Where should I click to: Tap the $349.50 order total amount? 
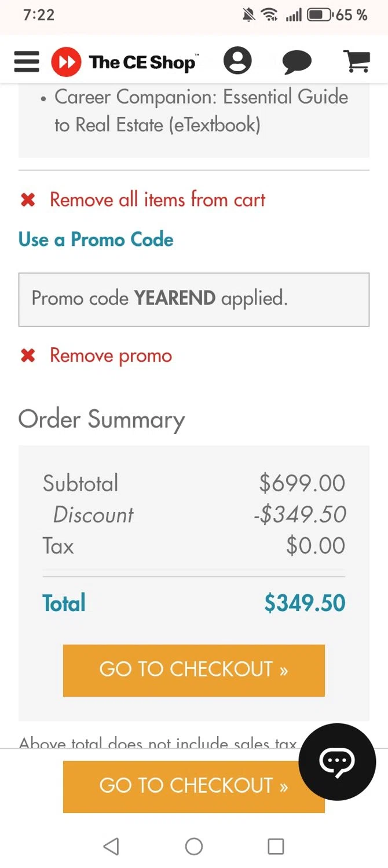[305, 603]
